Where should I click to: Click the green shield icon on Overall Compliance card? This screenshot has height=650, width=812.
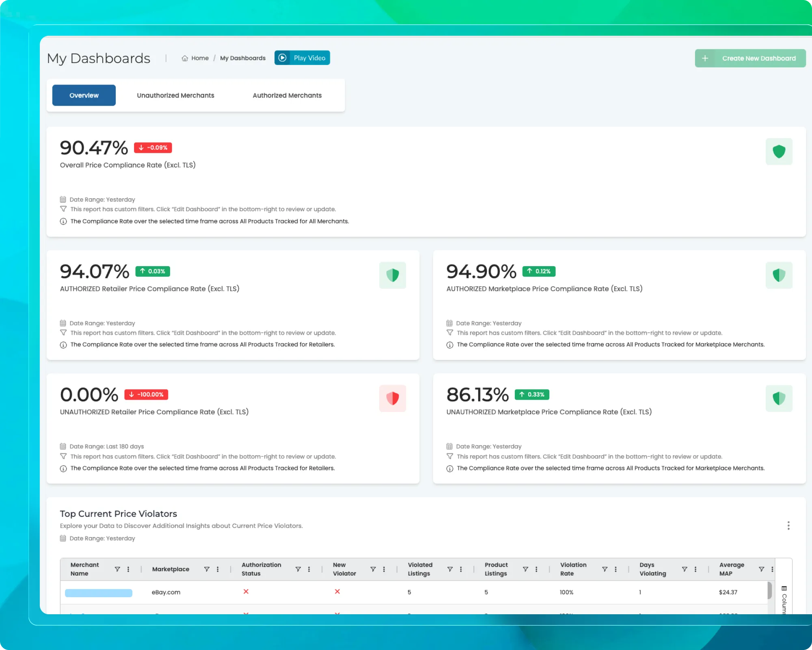coord(779,152)
